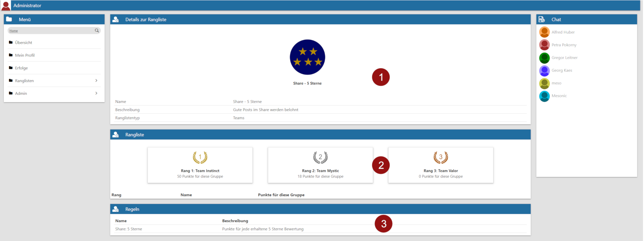This screenshot has height=241, width=644.
Task: Click the Name value 'Share - 5 Sterne'
Action: pos(247,102)
